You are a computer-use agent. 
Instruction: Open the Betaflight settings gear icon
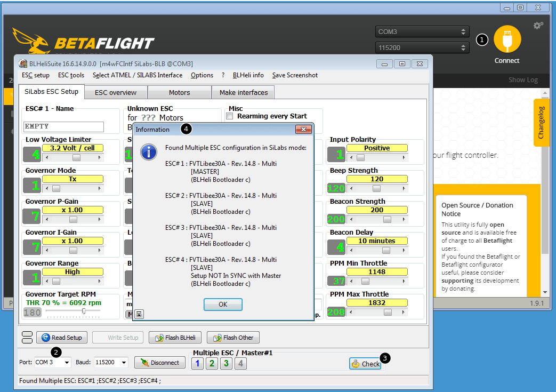pos(538,26)
